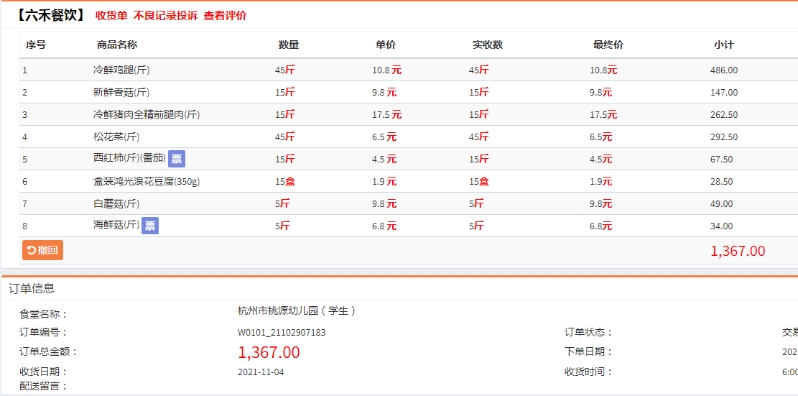Click order number W0101_21102907183
Image resolution: width=798 pixels, height=396 pixels.
(x=281, y=332)
